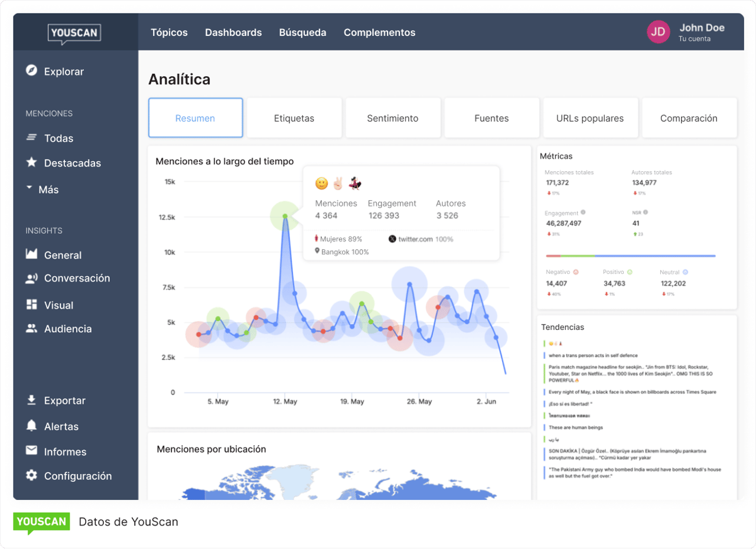The height and width of the screenshot is (549, 756).
Task: Click the Complementos menu item
Action: (x=379, y=32)
